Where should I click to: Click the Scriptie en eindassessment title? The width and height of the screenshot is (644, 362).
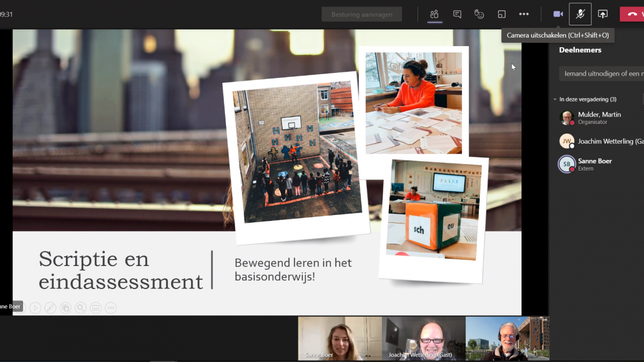click(121, 270)
